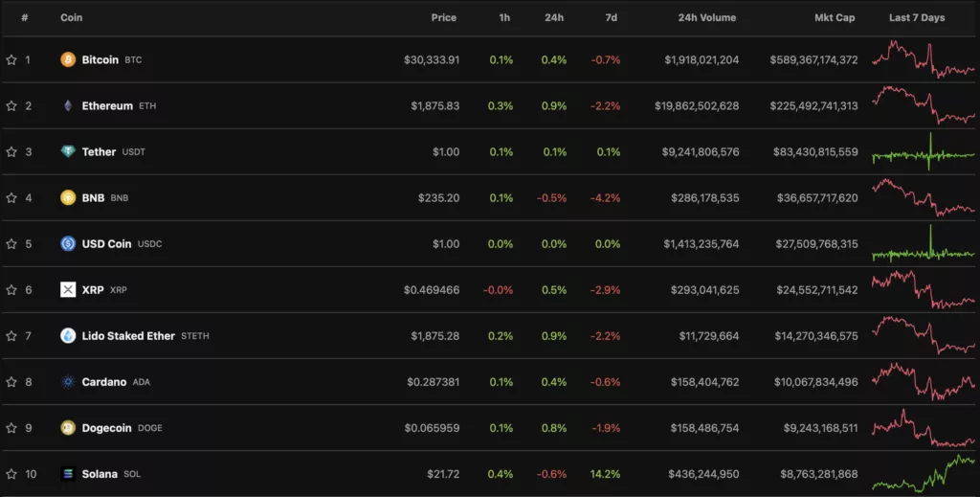The height and width of the screenshot is (497, 980).
Task: Click the Dogecoin coin icon
Action: (x=68, y=428)
